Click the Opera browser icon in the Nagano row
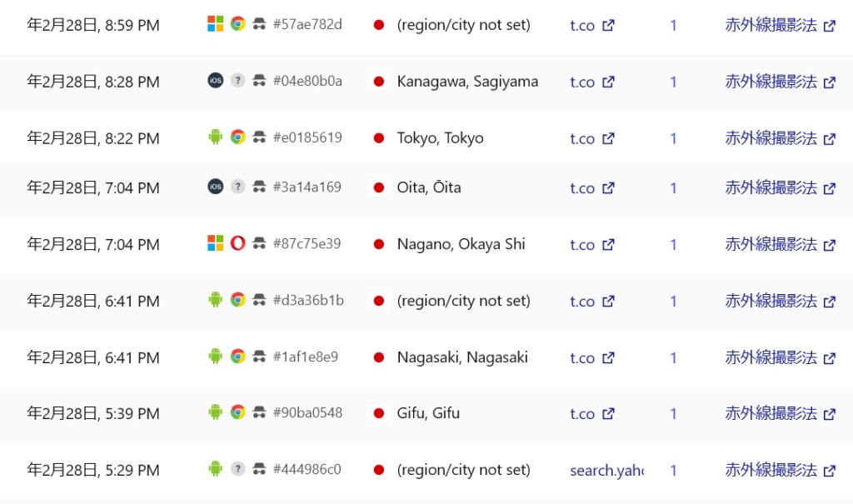Screen dimensions: 853x504 [x=237, y=243]
